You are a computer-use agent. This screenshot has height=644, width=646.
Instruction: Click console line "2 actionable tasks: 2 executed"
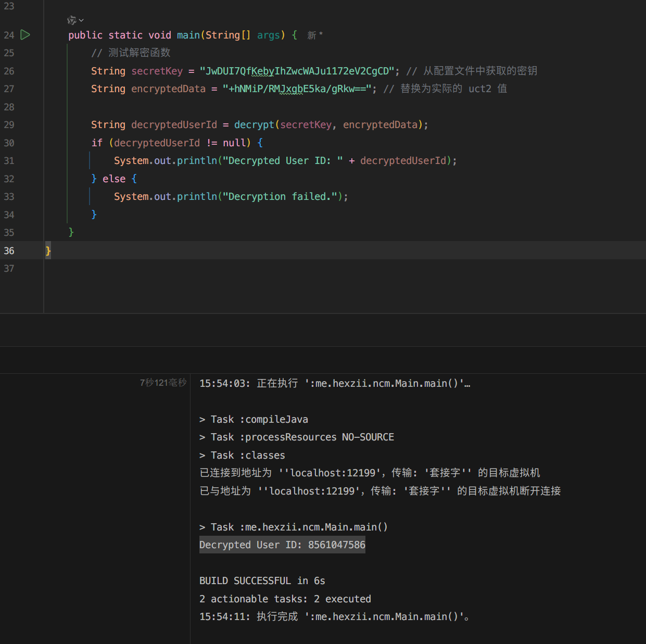click(285, 599)
